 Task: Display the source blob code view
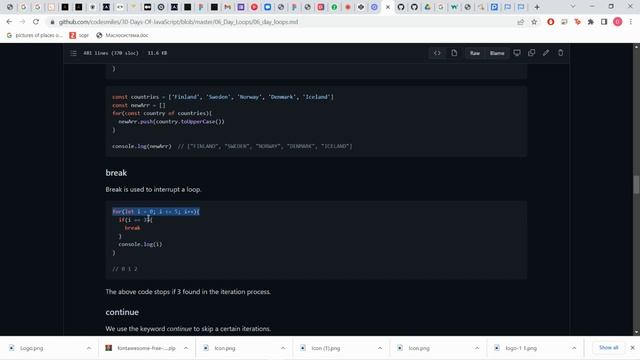pos(437,53)
